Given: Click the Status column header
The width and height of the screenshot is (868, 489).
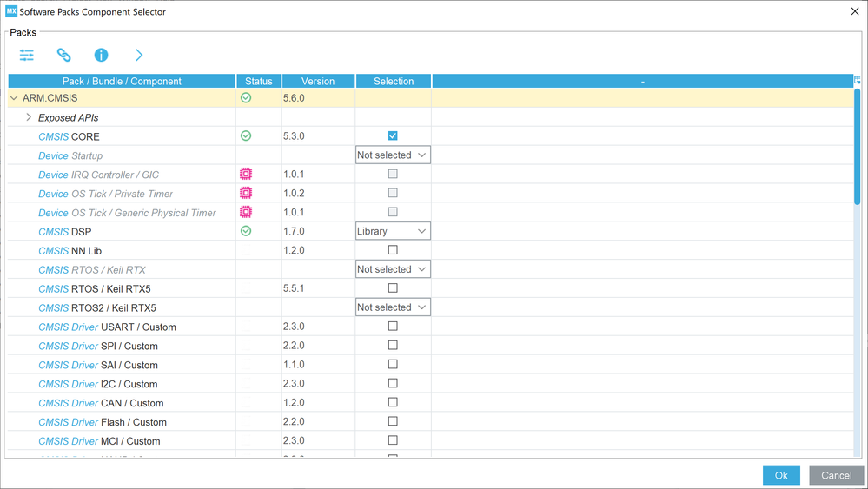Looking at the screenshot, I should [259, 81].
